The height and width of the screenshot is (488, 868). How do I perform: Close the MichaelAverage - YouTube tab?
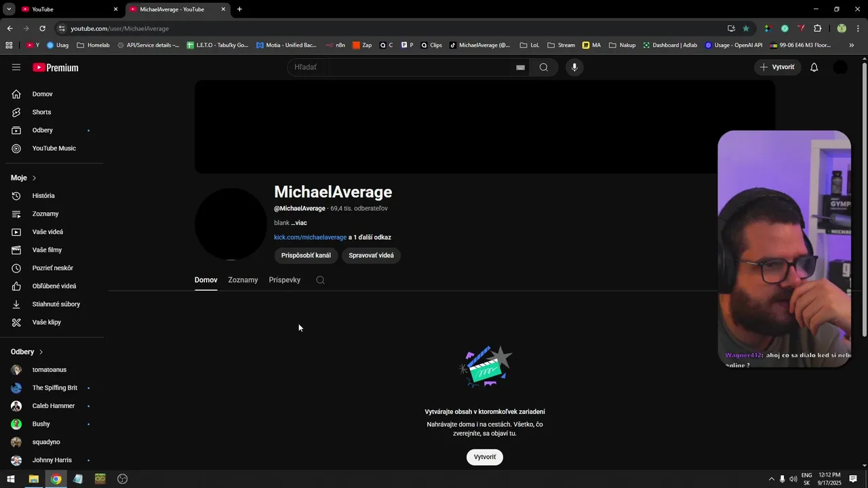pyautogui.click(x=223, y=9)
